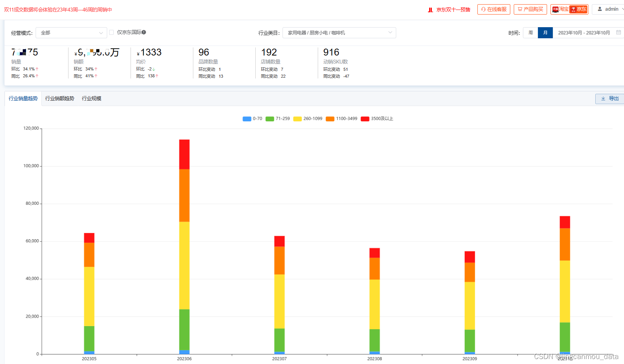Click the 202306 stacked bar

point(184,247)
